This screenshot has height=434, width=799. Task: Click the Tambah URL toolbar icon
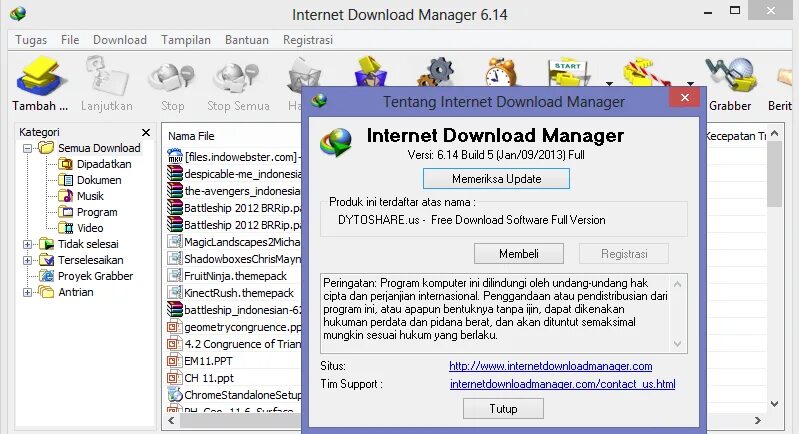40,77
